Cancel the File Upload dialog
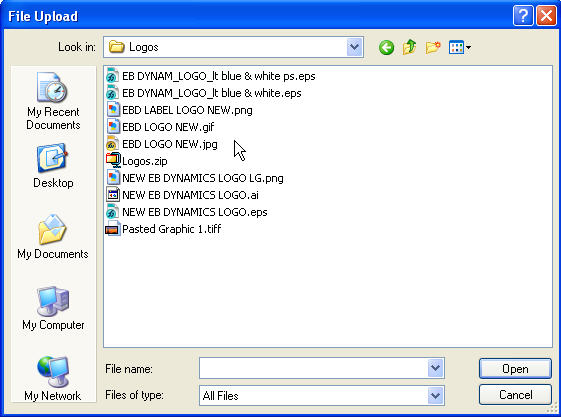This screenshot has width=561, height=417. click(515, 395)
